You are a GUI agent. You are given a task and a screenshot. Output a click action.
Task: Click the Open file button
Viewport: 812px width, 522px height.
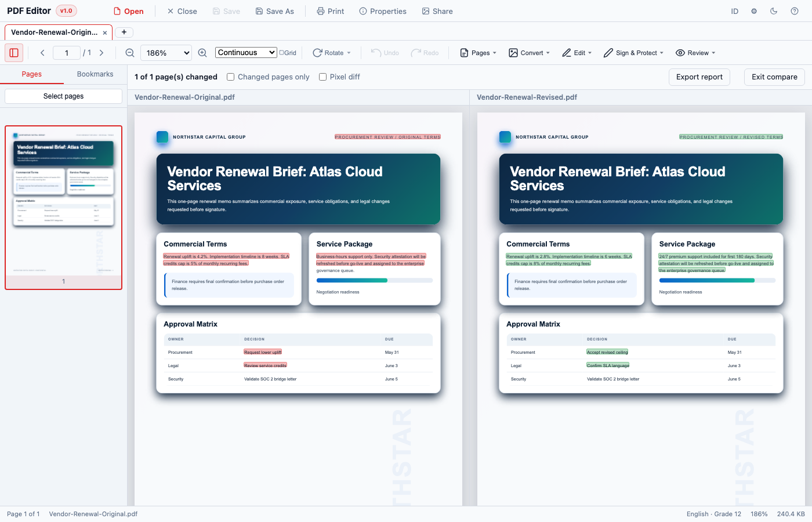coord(128,11)
